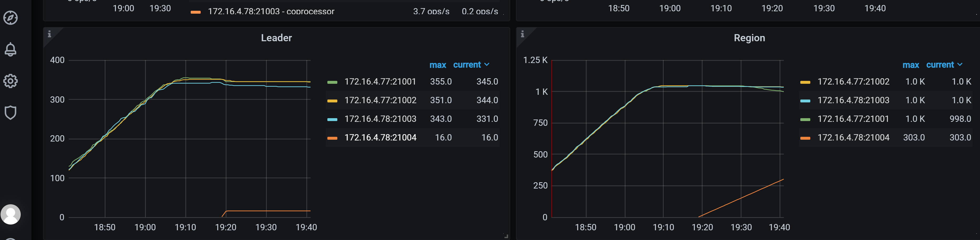
Task: Click current value 345.0 in Leader legend
Action: 487,81
